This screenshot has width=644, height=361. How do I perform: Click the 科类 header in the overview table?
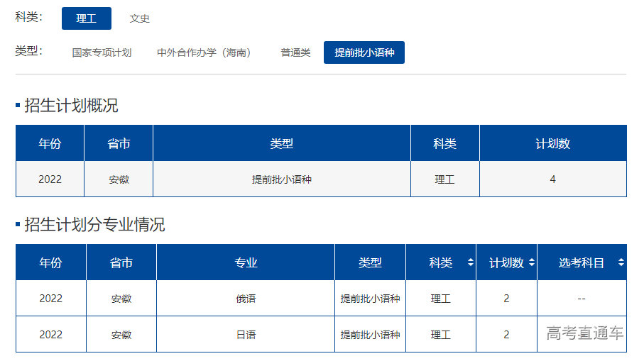tap(445, 143)
